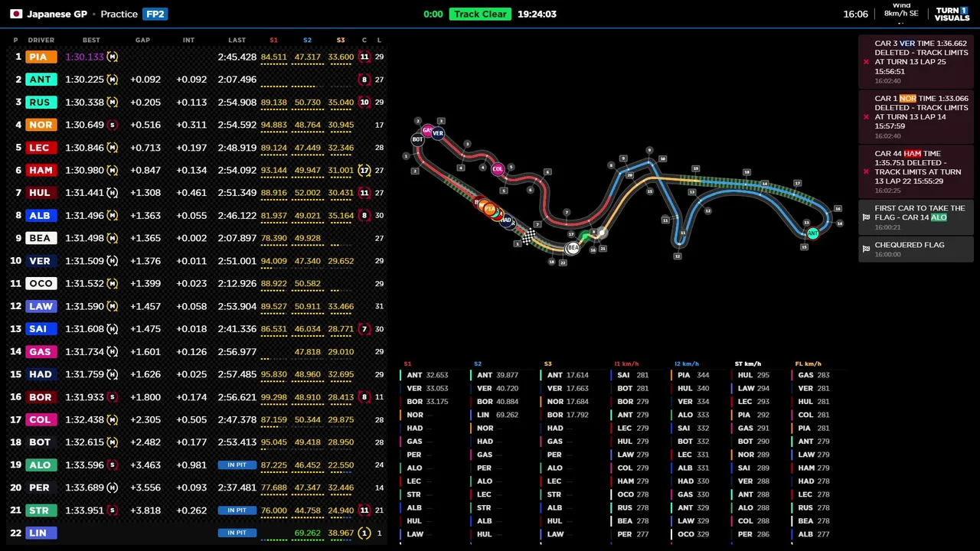Select the PIA marker on the track map

[x=490, y=209]
